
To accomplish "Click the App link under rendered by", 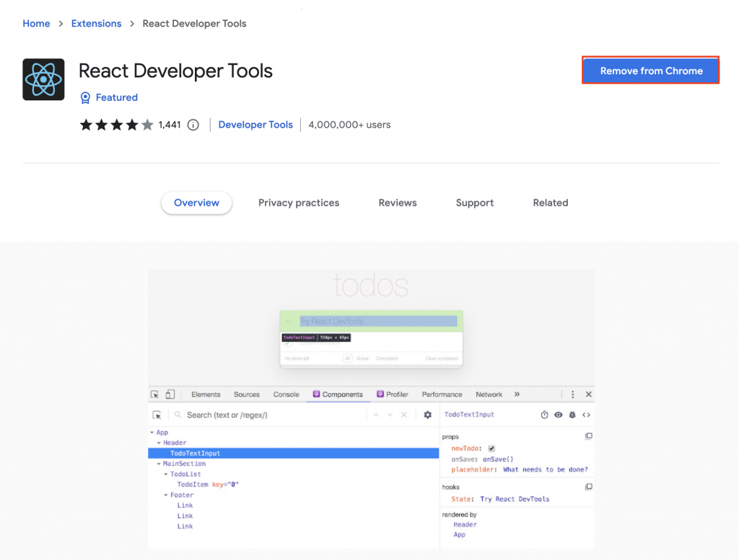I will [460, 535].
